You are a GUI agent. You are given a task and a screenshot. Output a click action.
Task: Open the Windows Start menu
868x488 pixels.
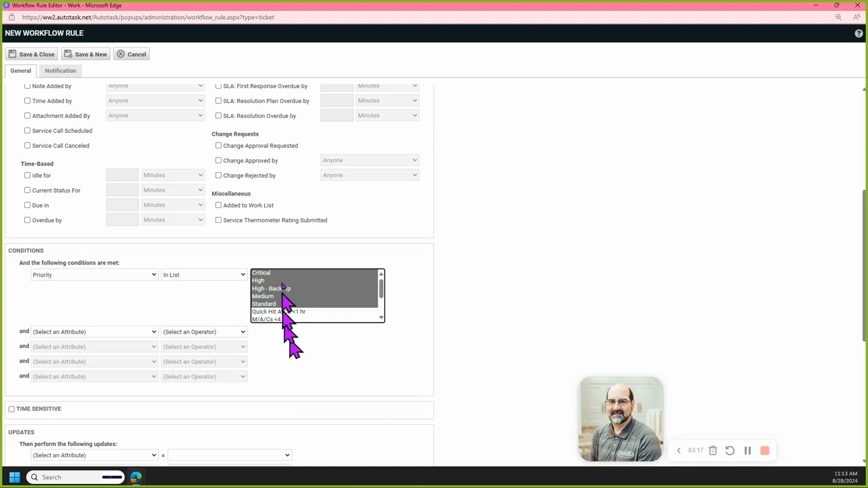coord(14,477)
